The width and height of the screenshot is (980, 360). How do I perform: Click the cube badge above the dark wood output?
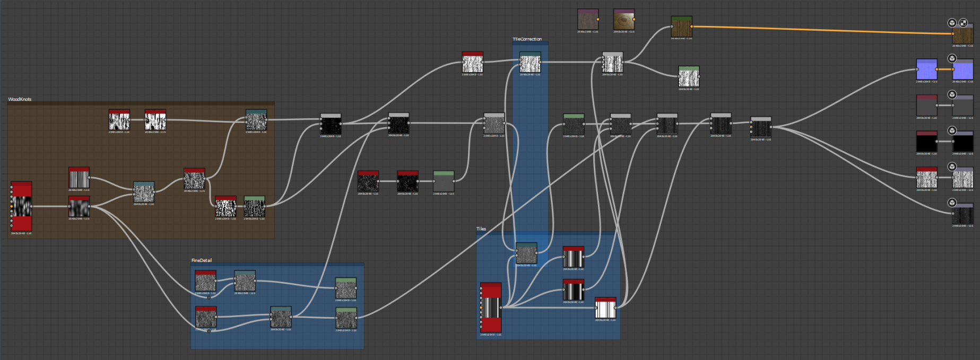(952, 203)
